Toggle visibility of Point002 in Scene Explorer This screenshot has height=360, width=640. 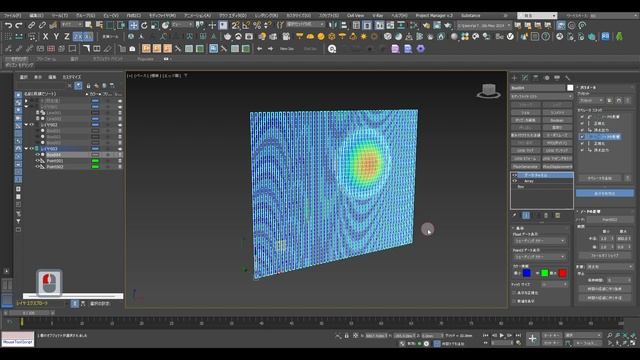38,167
